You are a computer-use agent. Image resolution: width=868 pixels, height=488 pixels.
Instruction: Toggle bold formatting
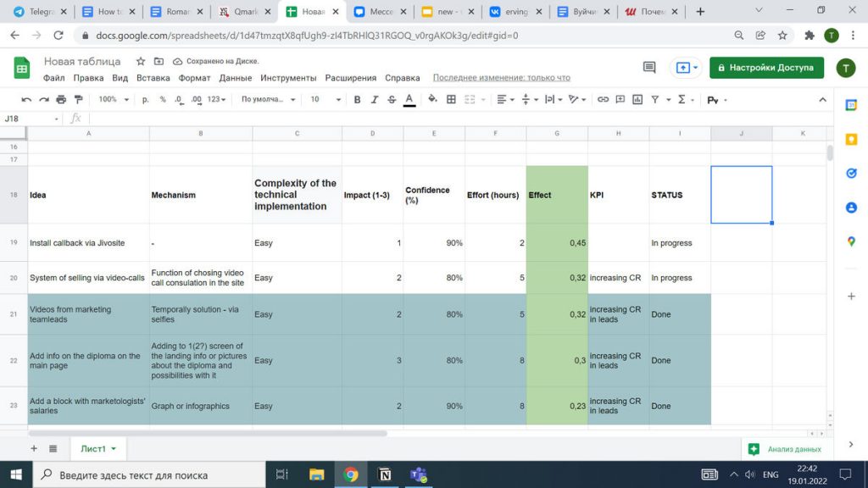pos(357,99)
